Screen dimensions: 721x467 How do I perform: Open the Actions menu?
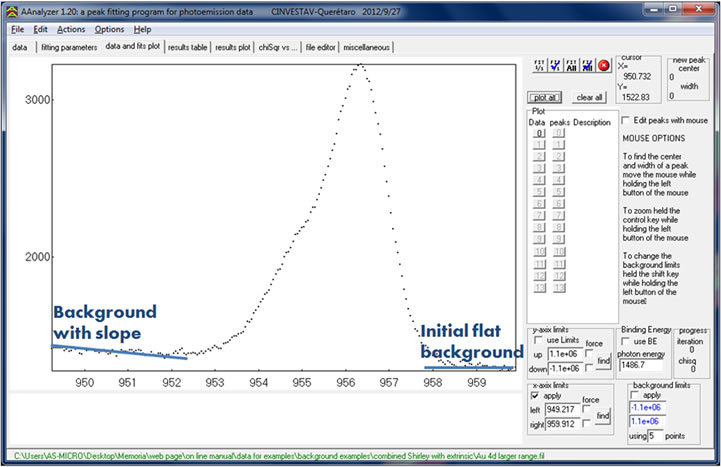click(71, 29)
